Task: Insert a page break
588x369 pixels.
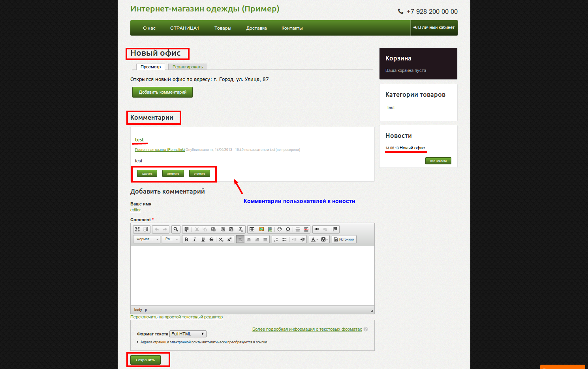Action: point(306,229)
